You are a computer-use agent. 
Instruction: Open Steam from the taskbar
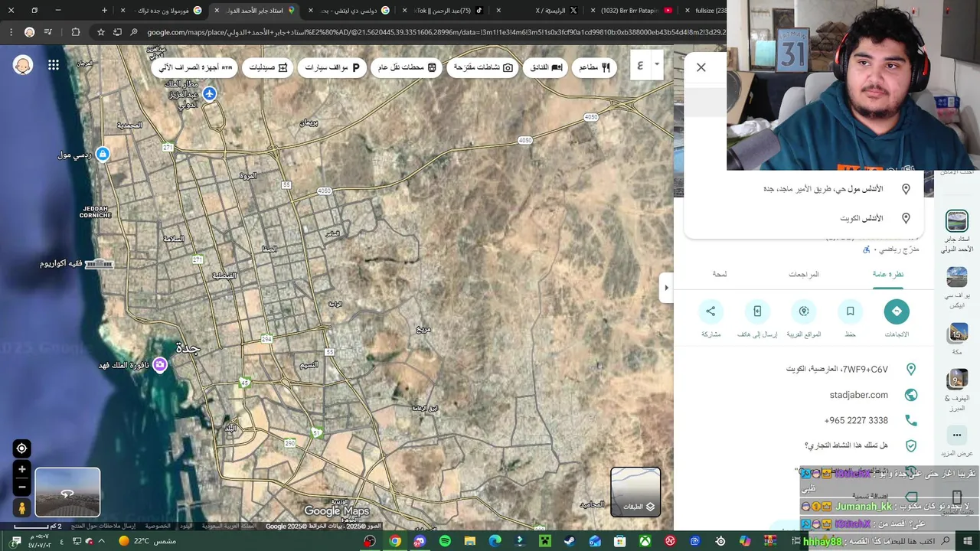(570, 541)
